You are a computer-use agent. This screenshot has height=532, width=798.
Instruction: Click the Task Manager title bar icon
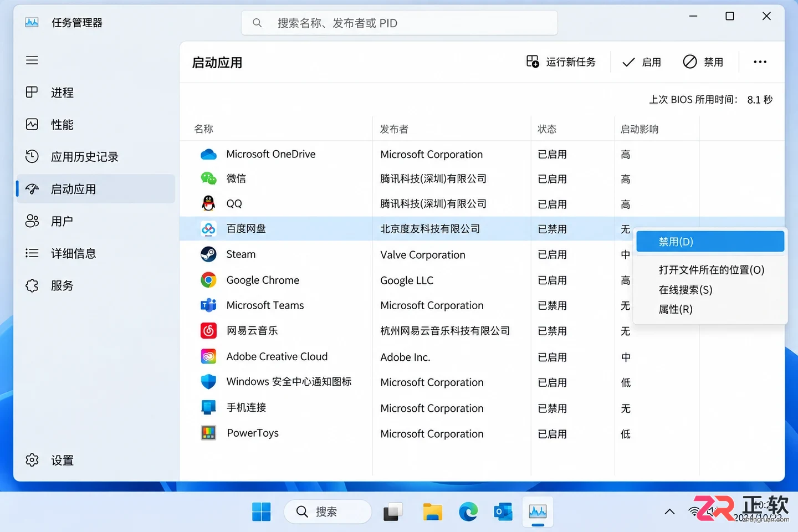tap(32, 22)
